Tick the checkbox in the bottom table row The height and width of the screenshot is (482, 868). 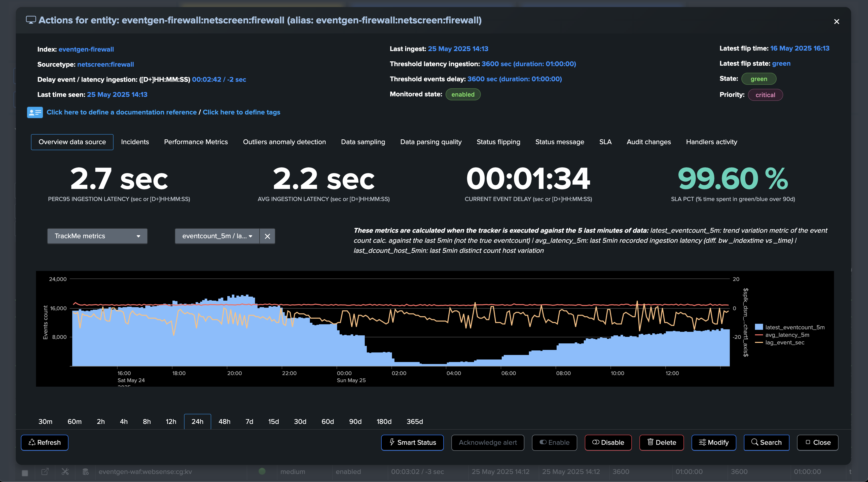click(x=25, y=473)
